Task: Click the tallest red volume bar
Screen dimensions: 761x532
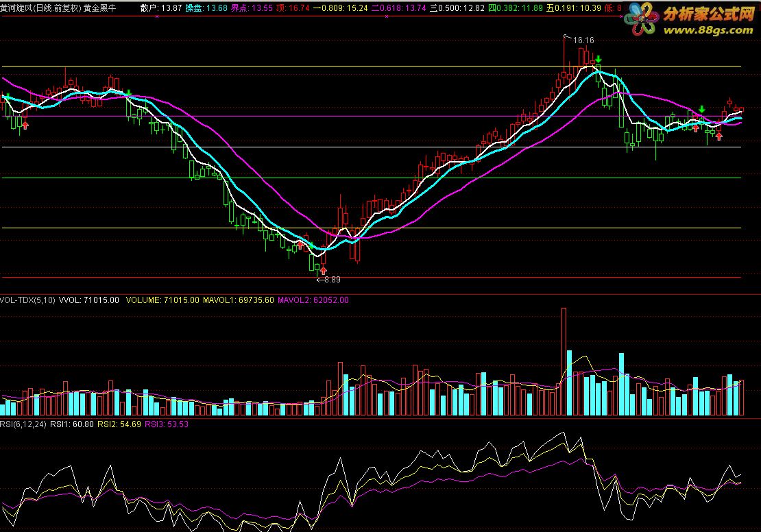Action: click(x=564, y=361)
